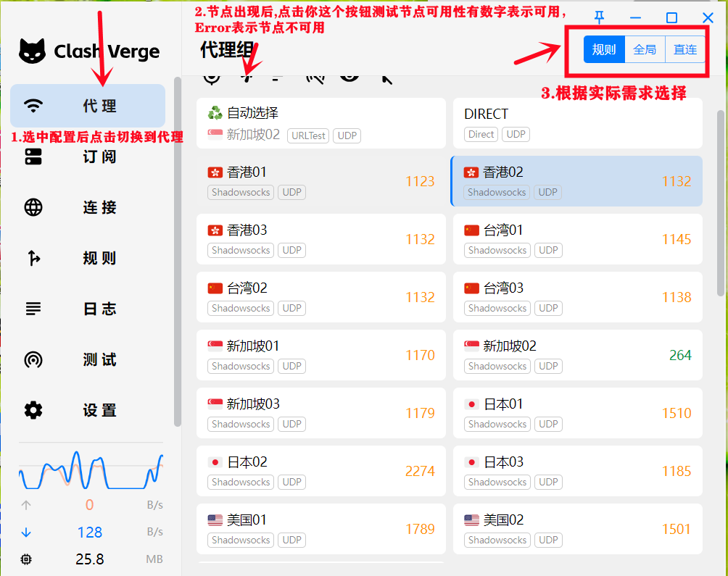Click the proxy list vertical scrollbar
The width and height of the screenshot is (728, 576).
click(x=720, y=203)
